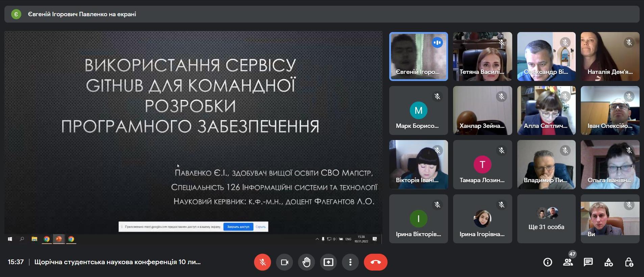Select the Тетяна Василі... video tile

pos(482,56)
